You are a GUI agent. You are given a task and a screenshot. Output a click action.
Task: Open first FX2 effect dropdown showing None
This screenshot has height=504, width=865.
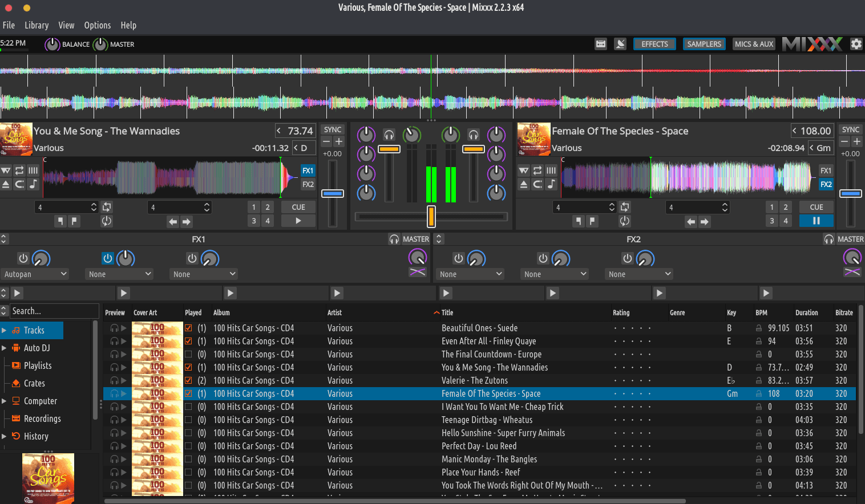click(470, 274)
